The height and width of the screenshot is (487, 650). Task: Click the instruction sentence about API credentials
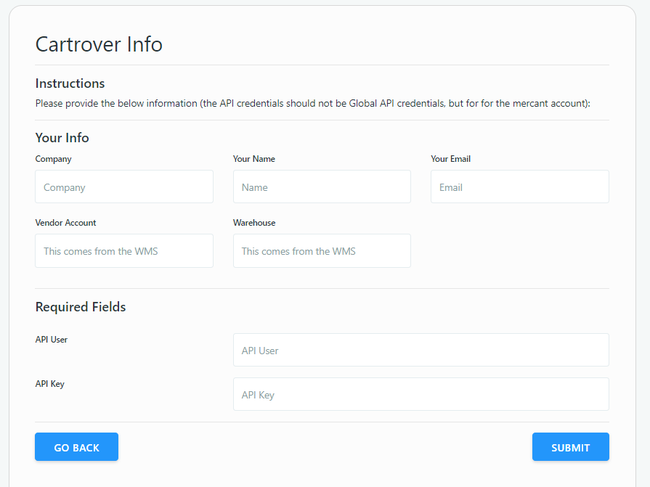pyautogui.click(x=313, y=103)
